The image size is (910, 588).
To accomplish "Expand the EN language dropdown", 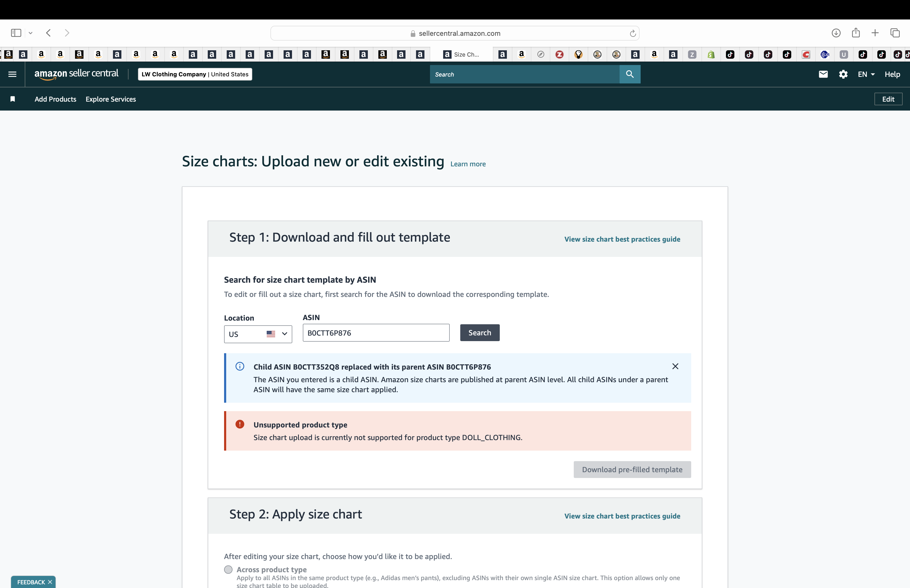I will click(x=866, y=74).
